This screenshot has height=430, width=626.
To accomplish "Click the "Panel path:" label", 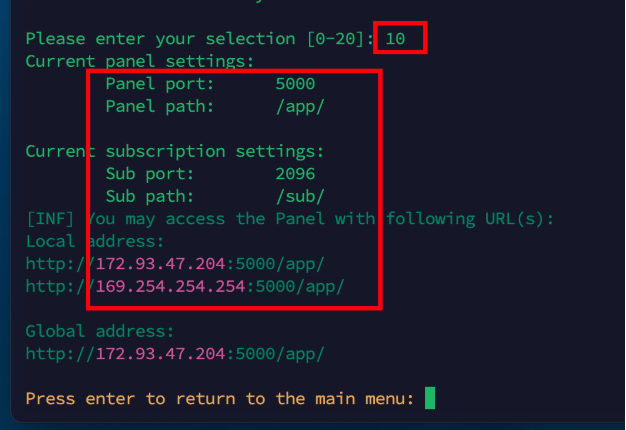I will 159,106.
